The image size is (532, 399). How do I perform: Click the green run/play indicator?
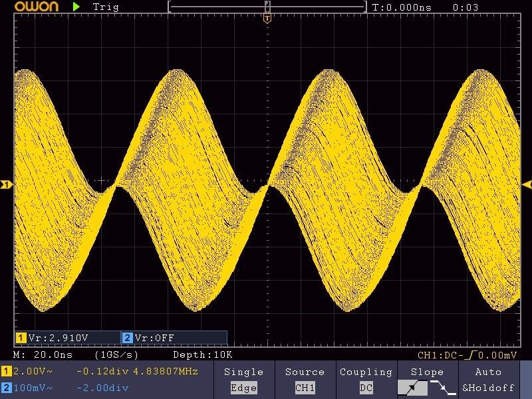point(76,7)
